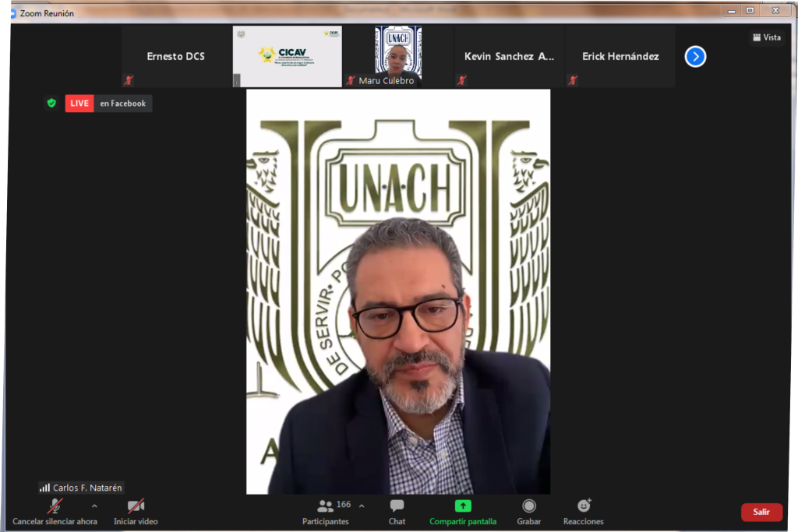Open the Vista layout menu

coord(767,37)
